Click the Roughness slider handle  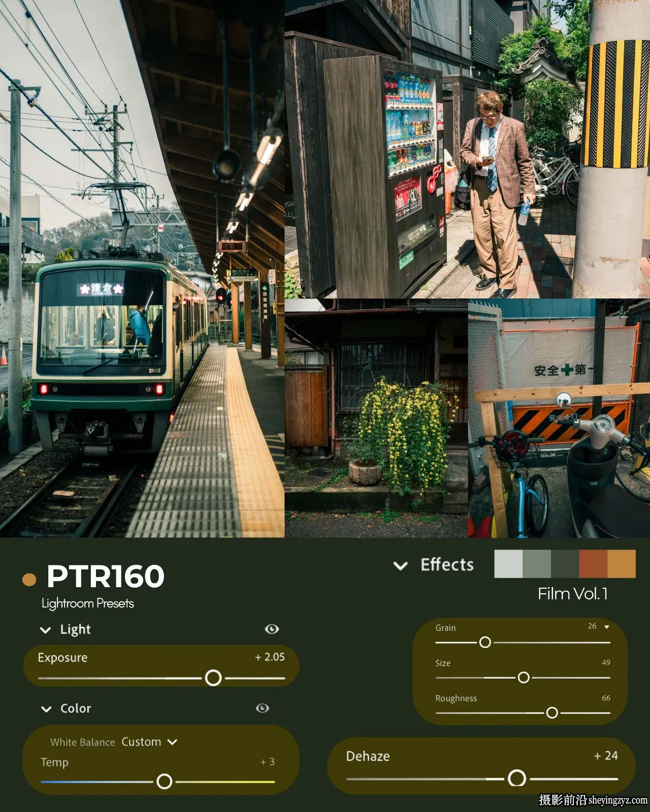pos(552,713)
